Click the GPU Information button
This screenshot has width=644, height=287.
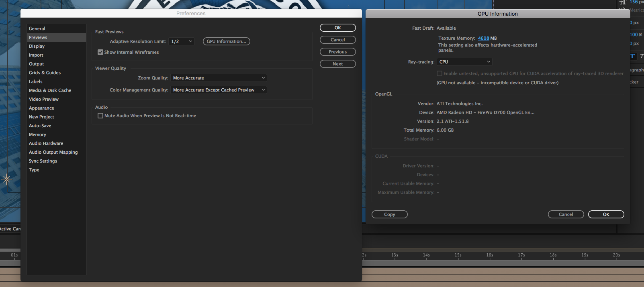(227, 41)
